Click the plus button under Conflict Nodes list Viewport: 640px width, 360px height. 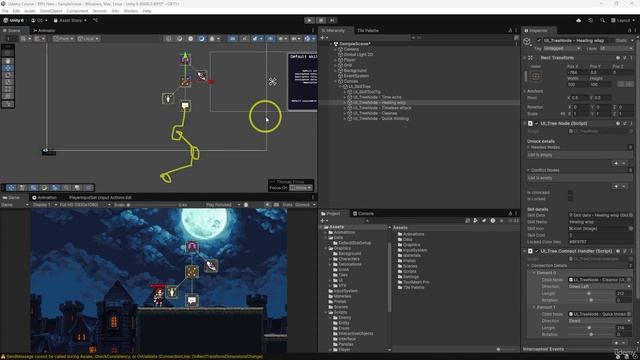pyautogui.click(x=616, y=186)
